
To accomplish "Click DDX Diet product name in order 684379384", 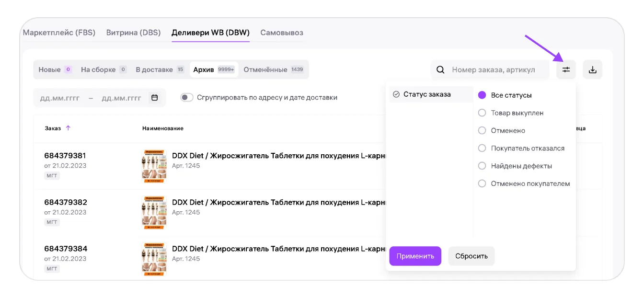I will [x=279, y=249].
